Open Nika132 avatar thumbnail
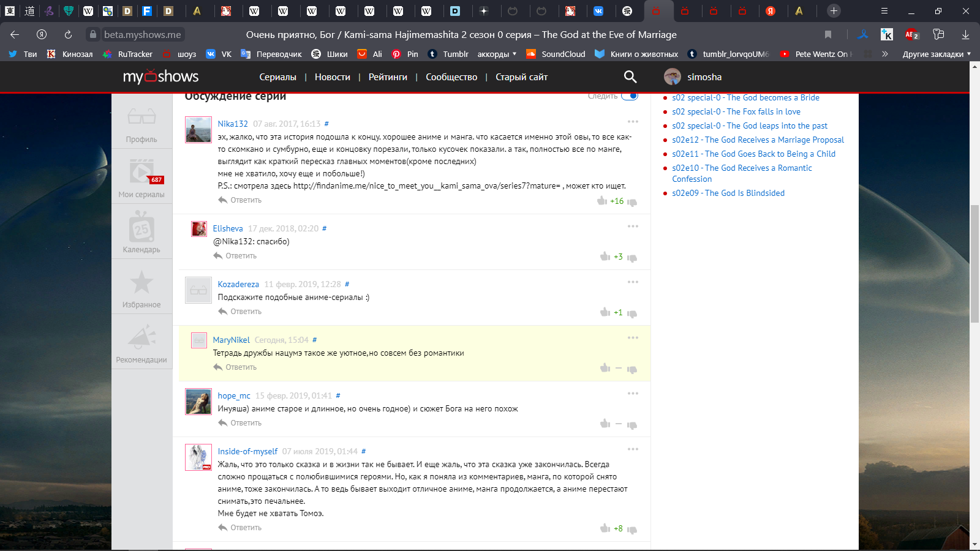This screenshot has width=980, height=551. [198, 130]
